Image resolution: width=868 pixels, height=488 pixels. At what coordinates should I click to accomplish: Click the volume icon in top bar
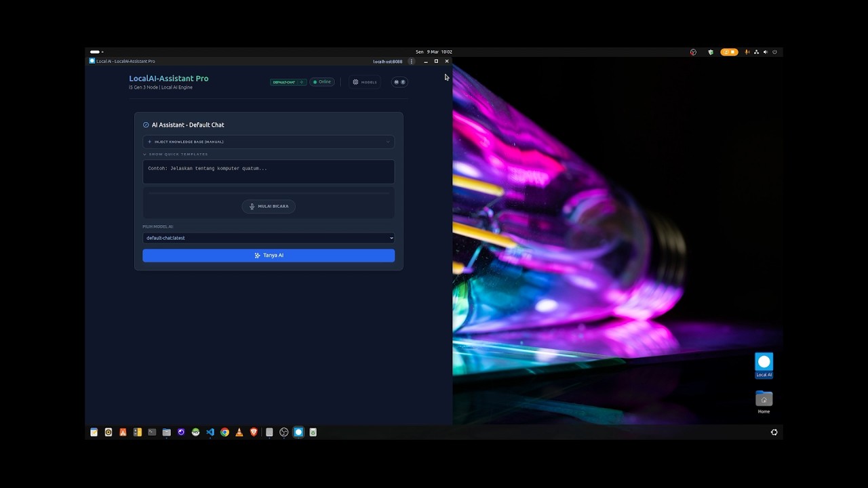pyautogui.click(x=766, y=52)
